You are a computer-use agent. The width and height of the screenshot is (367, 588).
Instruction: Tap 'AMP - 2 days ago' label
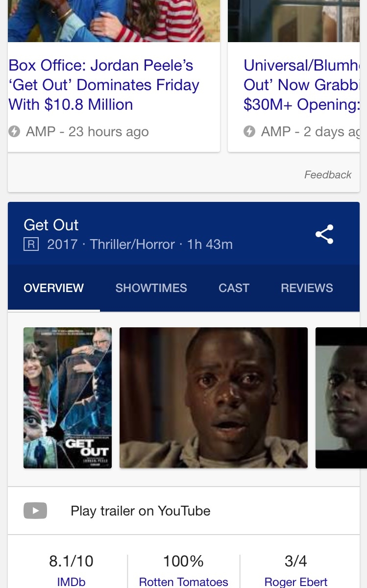point(311,131)
